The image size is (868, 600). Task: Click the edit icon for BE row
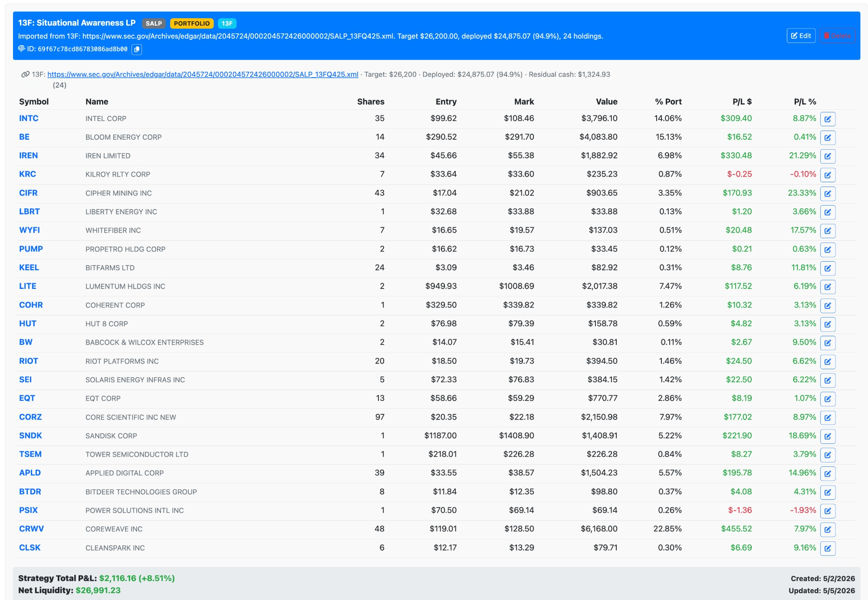click(828, 138)
